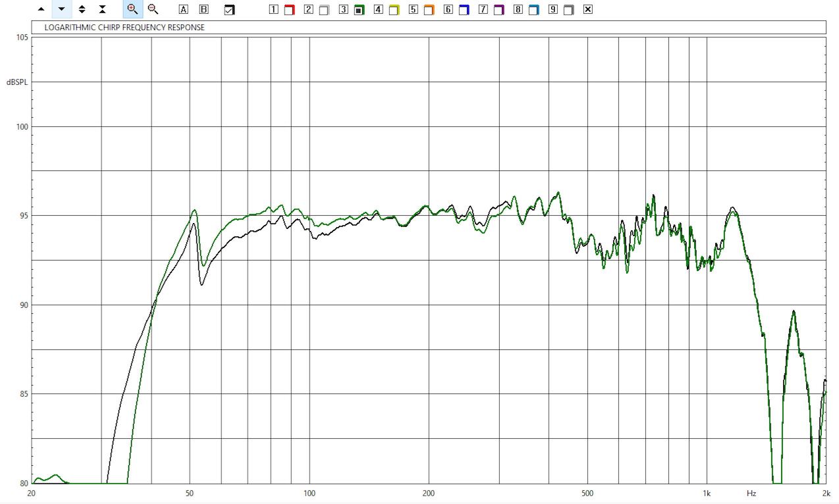Toggle dark gray overlay 9 visibility
839x504 pixels.
568,10
